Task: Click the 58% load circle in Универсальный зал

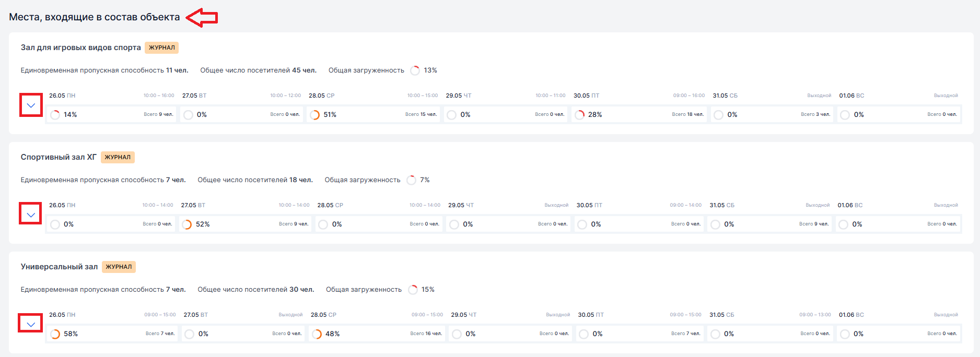Action: pos(55,334)
